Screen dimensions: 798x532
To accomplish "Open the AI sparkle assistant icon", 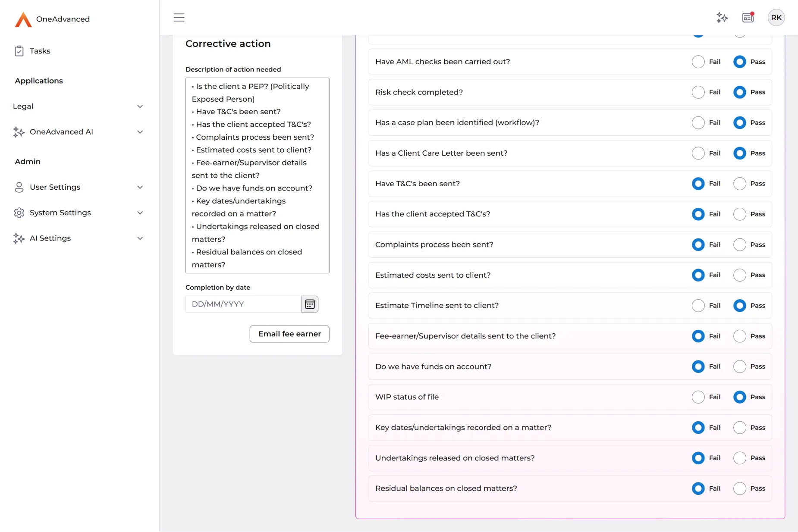I will pos(722,18).
